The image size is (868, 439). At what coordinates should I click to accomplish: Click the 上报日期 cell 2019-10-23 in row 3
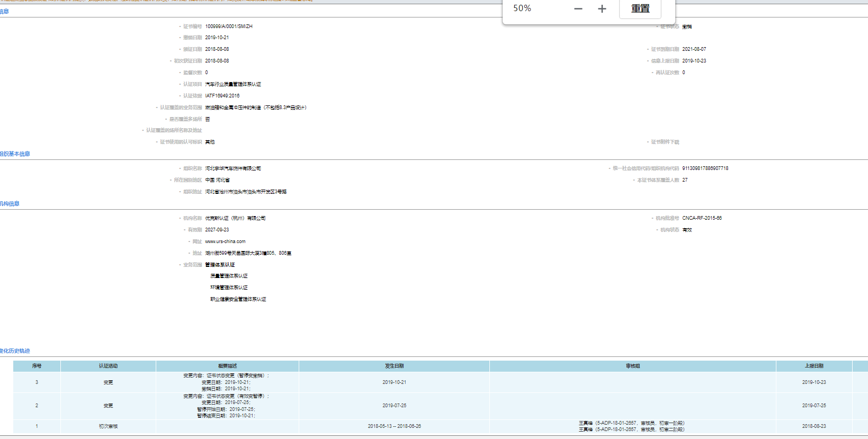point(814,382)
